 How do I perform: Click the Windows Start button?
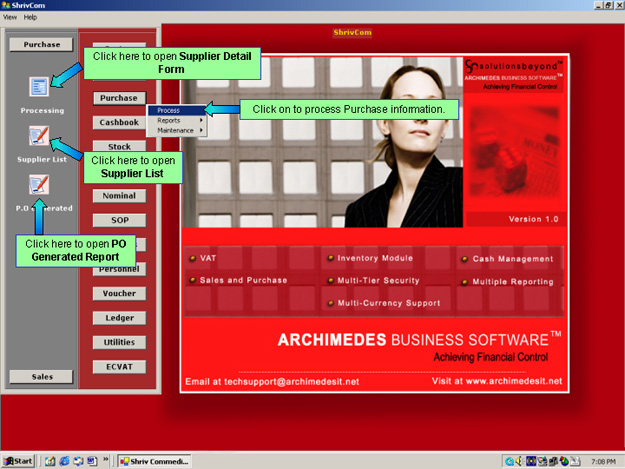(x=19, y=461)
